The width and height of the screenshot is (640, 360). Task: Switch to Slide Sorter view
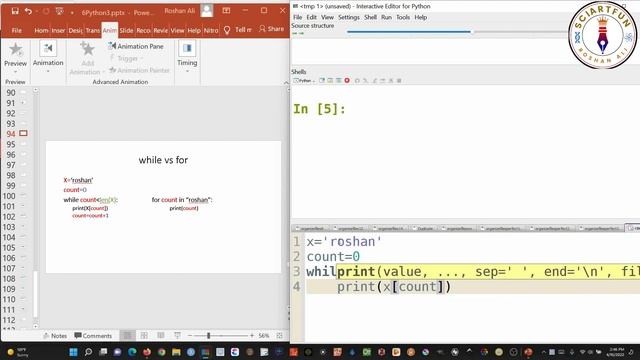144,336
